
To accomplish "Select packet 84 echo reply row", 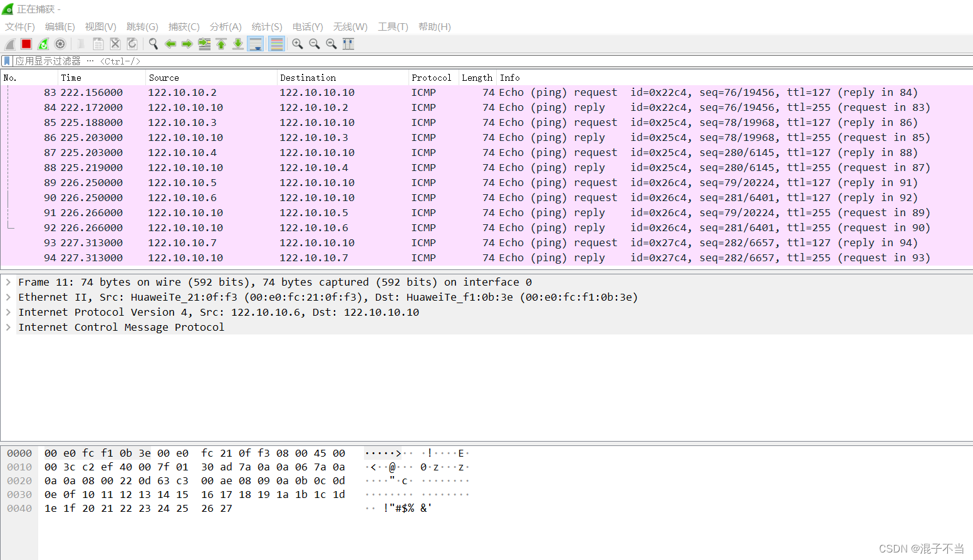I will click(x=486, y=108).
